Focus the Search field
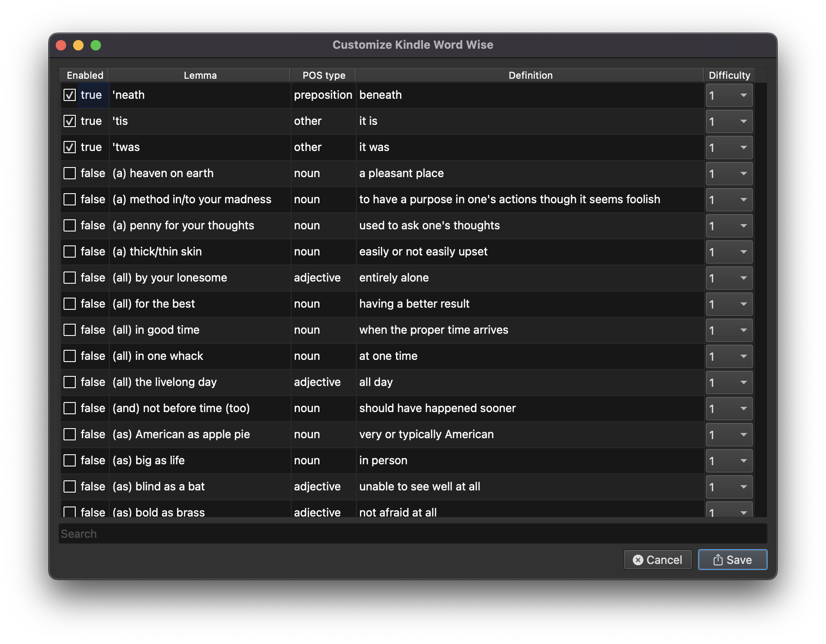This screenshot has height=644, width=826. pos(413,534)
